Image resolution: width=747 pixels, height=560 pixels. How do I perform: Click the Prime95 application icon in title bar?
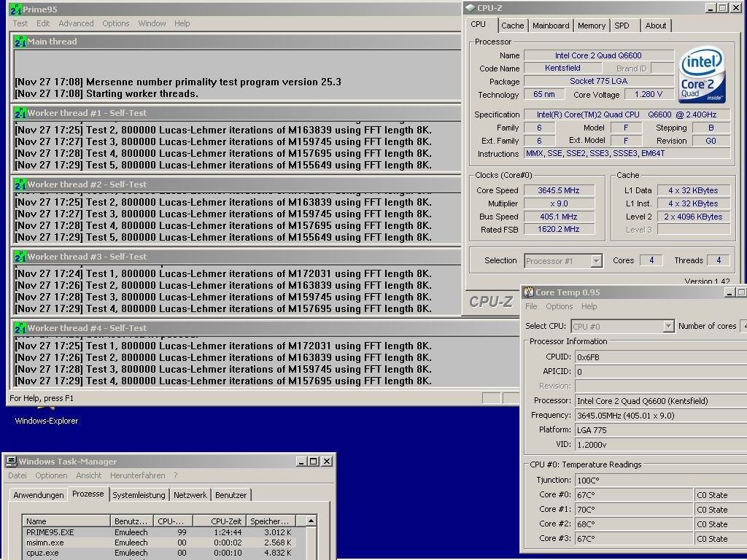16,9
